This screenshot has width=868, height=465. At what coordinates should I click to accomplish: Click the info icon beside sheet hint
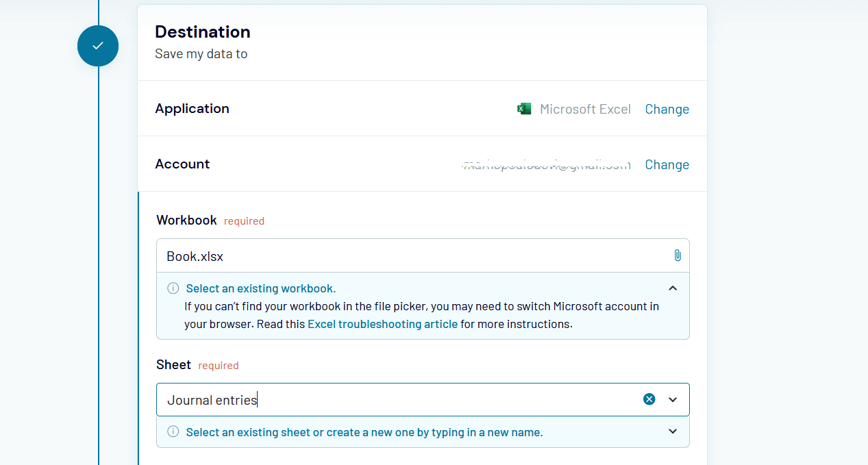point(173,432)
